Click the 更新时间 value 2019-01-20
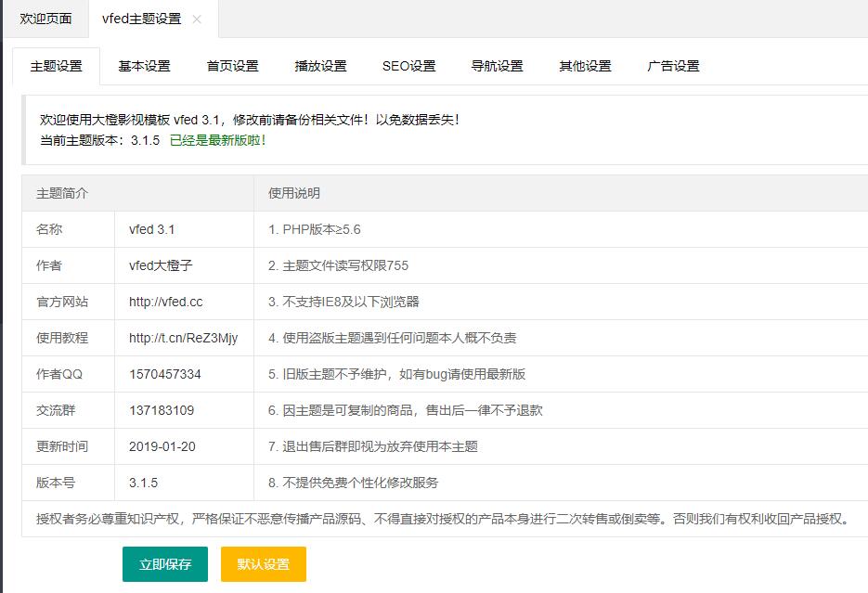The height and width of the screenshot is (593, 868). pos(162,446)
